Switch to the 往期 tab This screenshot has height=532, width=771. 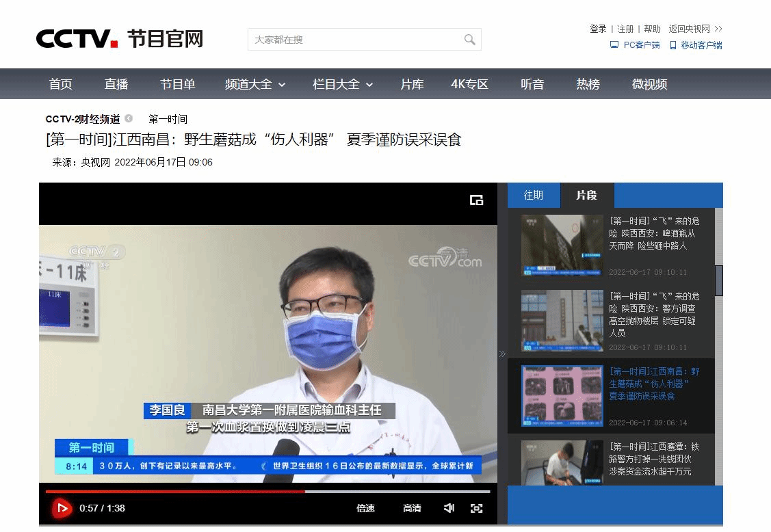pos(534,195)
